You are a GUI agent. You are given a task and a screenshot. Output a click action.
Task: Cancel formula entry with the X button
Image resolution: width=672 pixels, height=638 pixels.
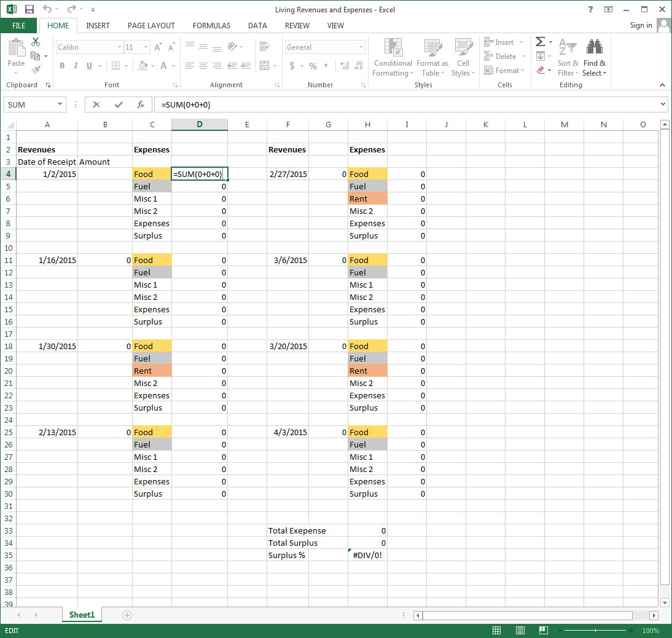point(96,104)
